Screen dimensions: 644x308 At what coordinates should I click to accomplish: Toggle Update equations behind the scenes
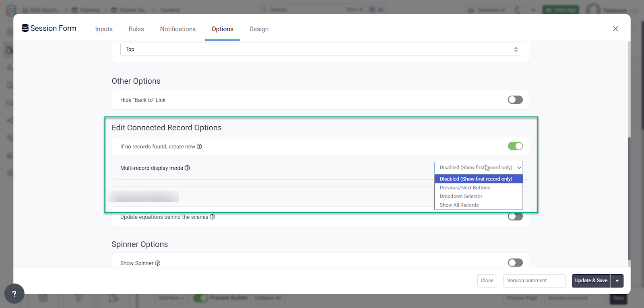pyautogui.click(x=515, y=217)
